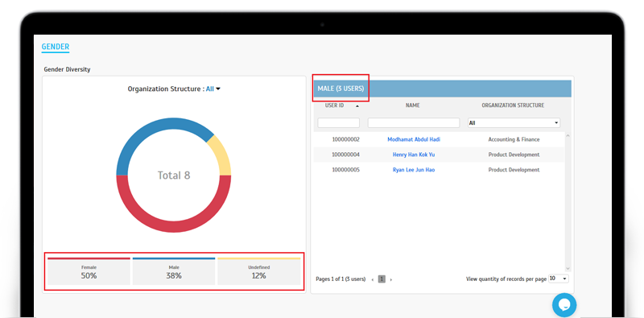Click the Gender Diversity heading
The width and height of the screenshot is (644, 318).
pyautogui.click(x=67, y=69)
